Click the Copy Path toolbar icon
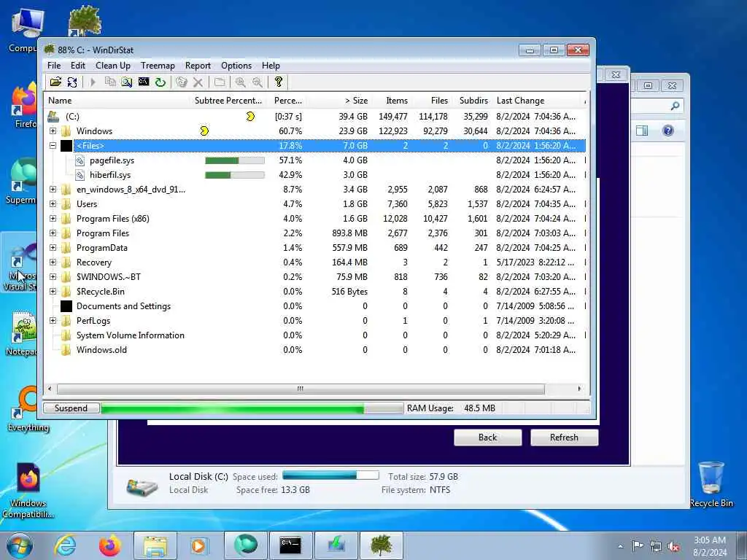 [x=110, y=82]
